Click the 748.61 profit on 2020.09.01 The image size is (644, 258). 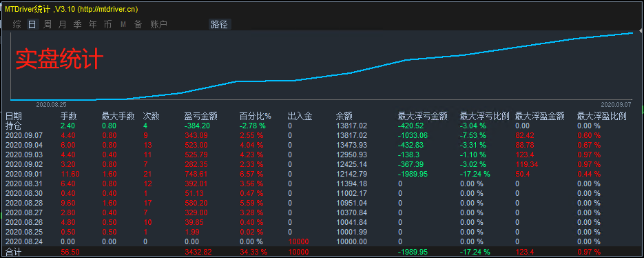[196, 174]
